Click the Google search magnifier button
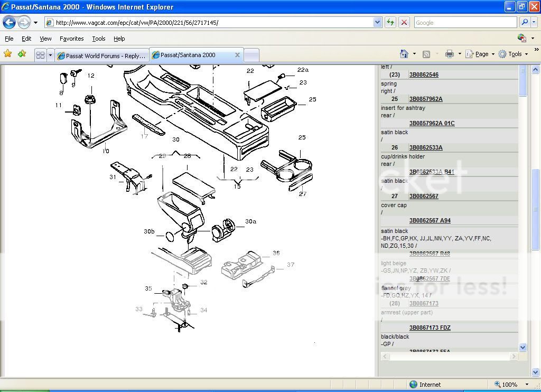The height and width of the screenshot is (392, 541). click(x=524, y=22)
